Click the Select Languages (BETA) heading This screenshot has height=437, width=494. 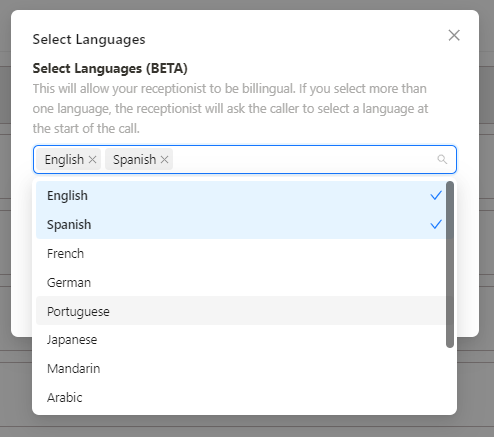click(110, 68)
